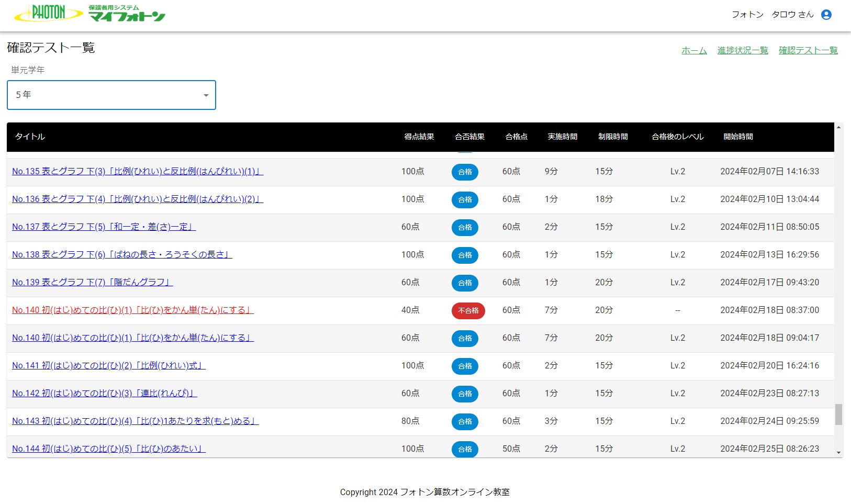Click the table scrollbar up arrow

pyautogui.click(x=838, y=127)
